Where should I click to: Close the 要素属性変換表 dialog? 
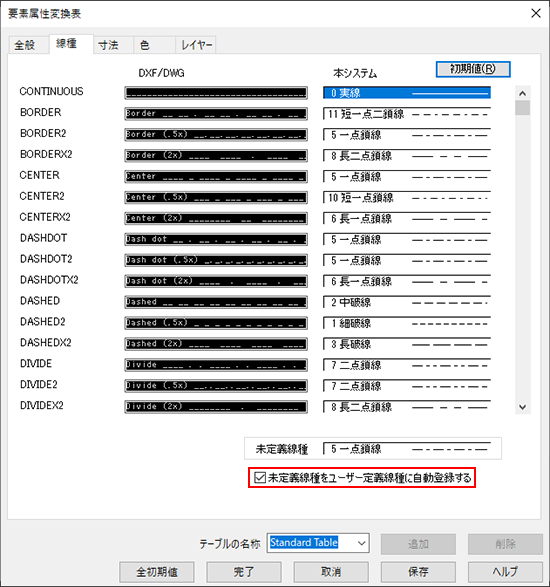click(x=536, y=13)
